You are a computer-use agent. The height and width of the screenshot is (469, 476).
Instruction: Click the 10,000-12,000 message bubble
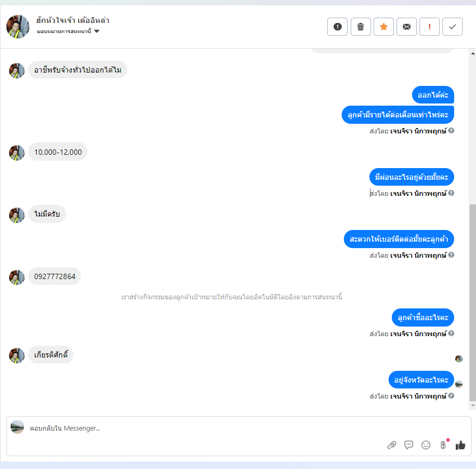point(58,152)
